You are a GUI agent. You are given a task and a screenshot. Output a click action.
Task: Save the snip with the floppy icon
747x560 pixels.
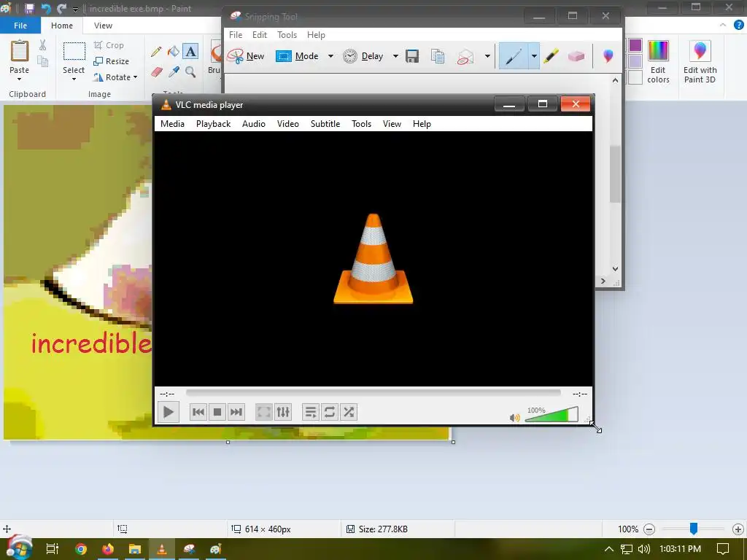coord(412,56)
